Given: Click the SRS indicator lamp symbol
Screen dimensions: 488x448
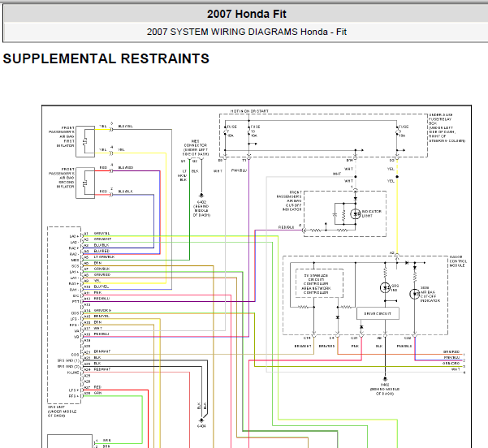Looking at the screenshot, I should (x=385, y=288).
